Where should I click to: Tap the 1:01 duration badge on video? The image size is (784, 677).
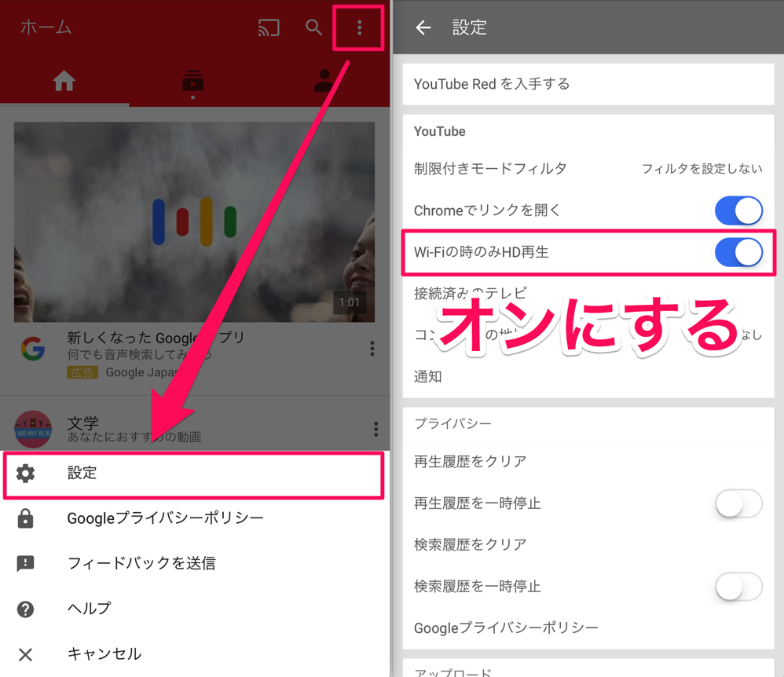pyautogui.click(x=350, y=302)
